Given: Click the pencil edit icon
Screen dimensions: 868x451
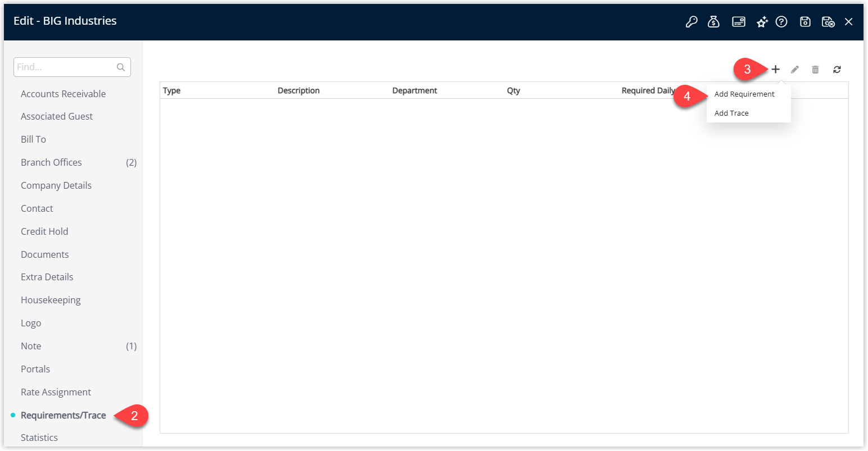Looking at the screenshot, I should point(795,70).
